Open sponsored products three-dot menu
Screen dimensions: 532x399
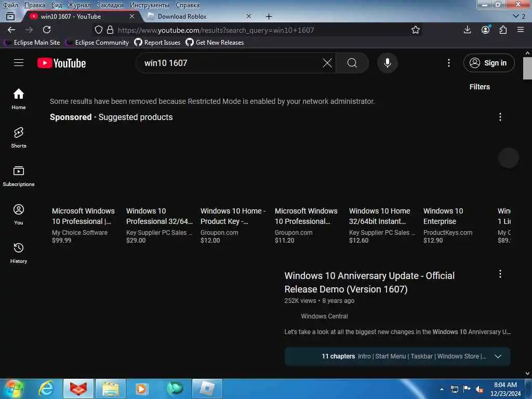500,117
